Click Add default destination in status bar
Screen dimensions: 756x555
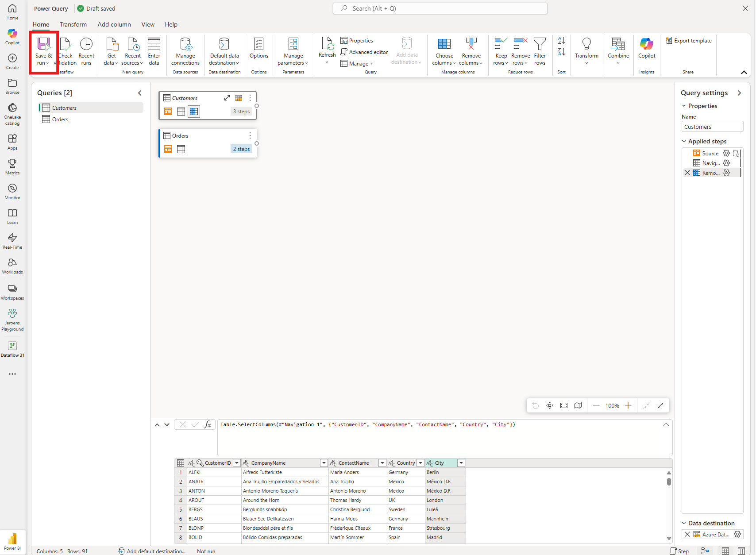(152, 551)
